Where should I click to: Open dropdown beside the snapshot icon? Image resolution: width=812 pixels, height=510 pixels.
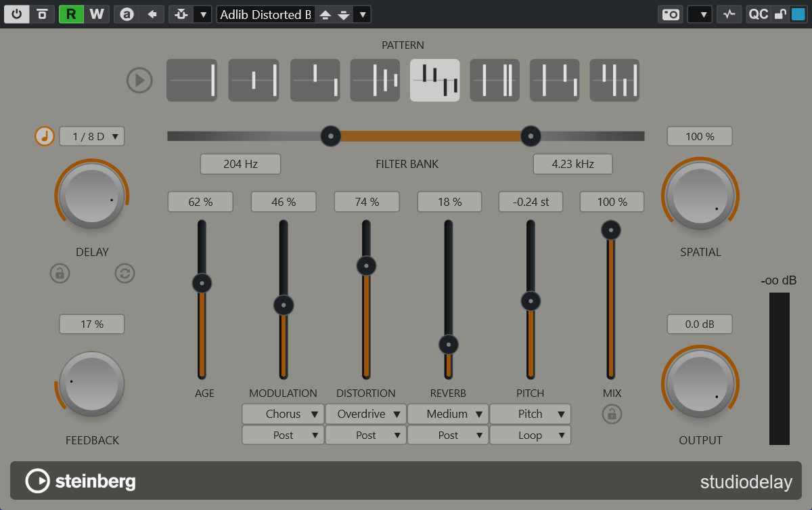click(x=700, y=14)
